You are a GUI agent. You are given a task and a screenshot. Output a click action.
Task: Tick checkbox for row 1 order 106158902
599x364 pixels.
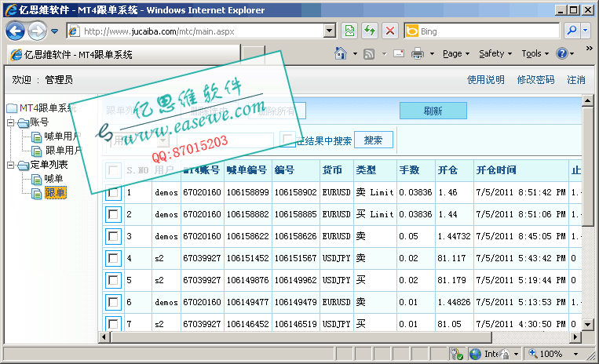(x=114, y=193)
